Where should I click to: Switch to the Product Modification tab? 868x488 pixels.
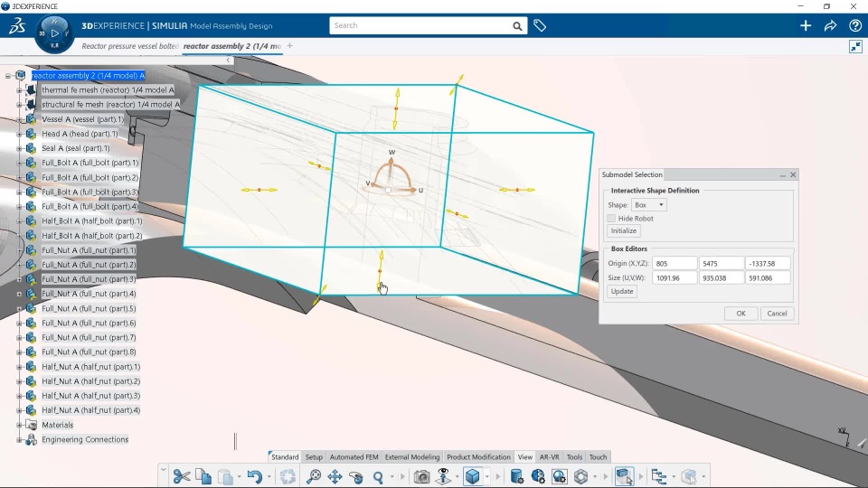coord(478,457)
